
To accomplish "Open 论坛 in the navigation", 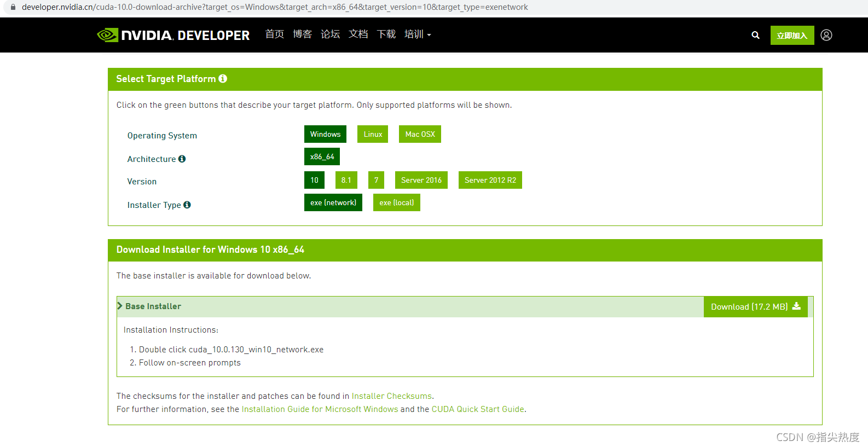I will pos(331,34).
